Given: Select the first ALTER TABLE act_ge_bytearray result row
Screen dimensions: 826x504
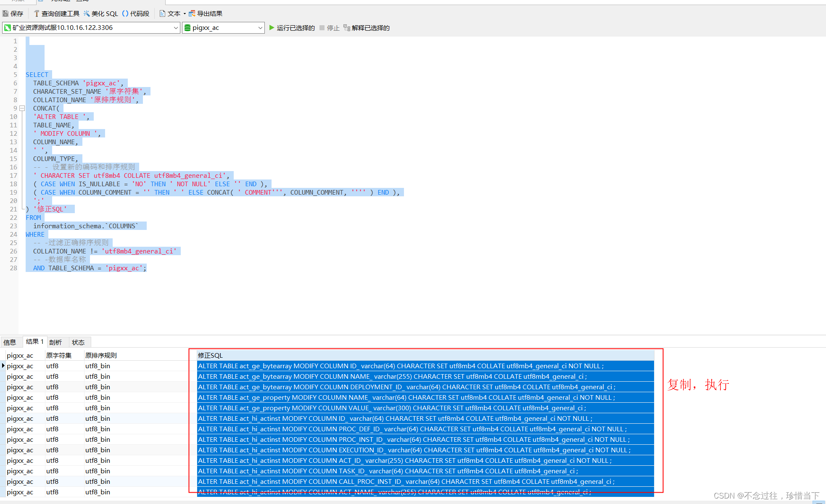Looking at the screenshot, I should (x=400, y=366).
